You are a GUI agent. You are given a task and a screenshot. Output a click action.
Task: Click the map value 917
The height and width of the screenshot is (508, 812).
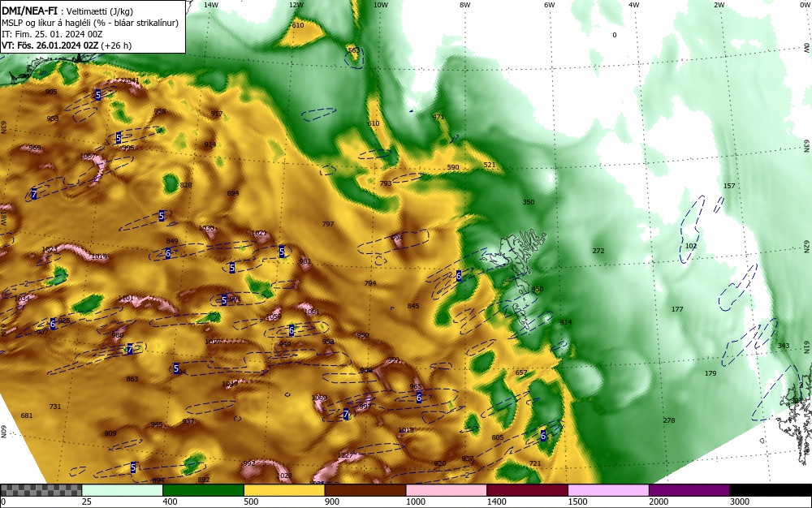217,114
